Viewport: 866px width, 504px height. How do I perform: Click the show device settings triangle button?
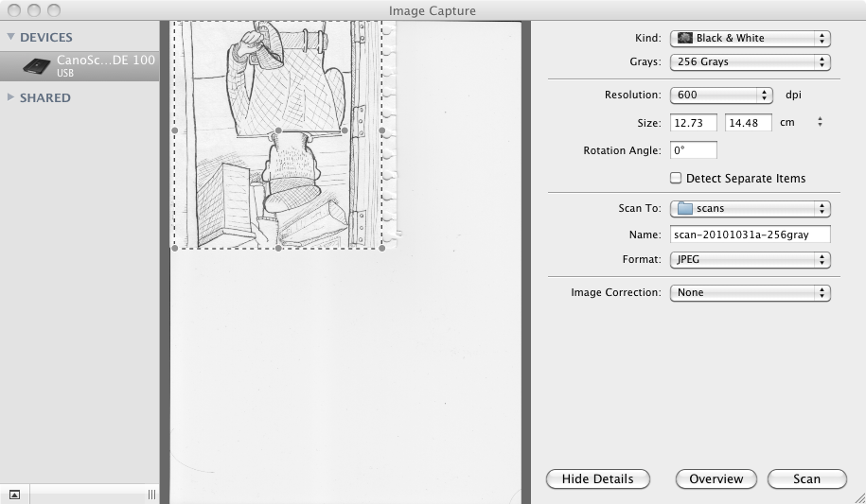[15, 495]
